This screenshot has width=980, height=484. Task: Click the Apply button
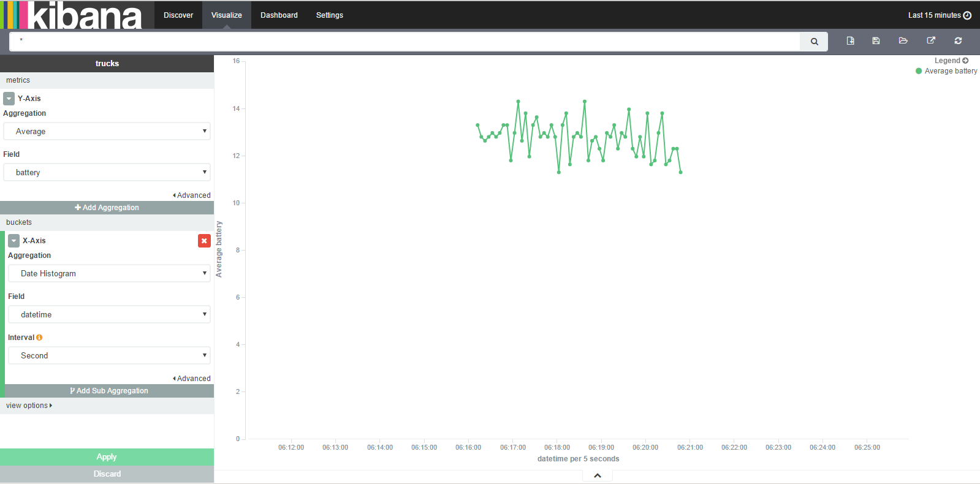(x=107, y=457)
